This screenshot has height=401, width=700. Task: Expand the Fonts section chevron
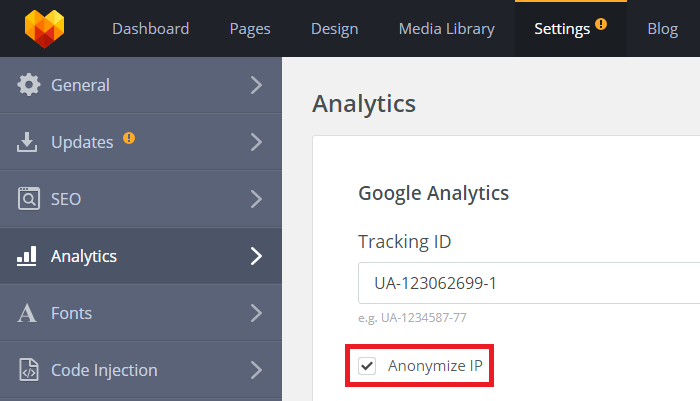pyautogui.click(x=256, y=313)
